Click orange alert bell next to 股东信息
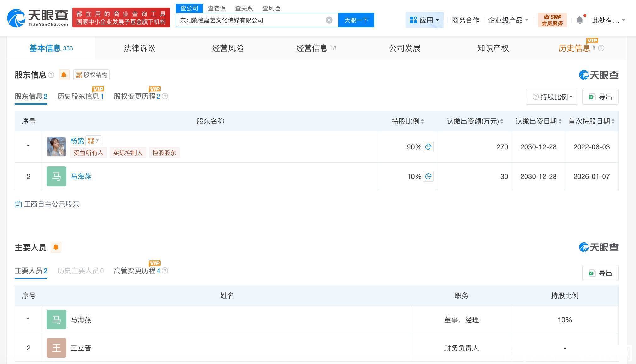 point(64,75)
